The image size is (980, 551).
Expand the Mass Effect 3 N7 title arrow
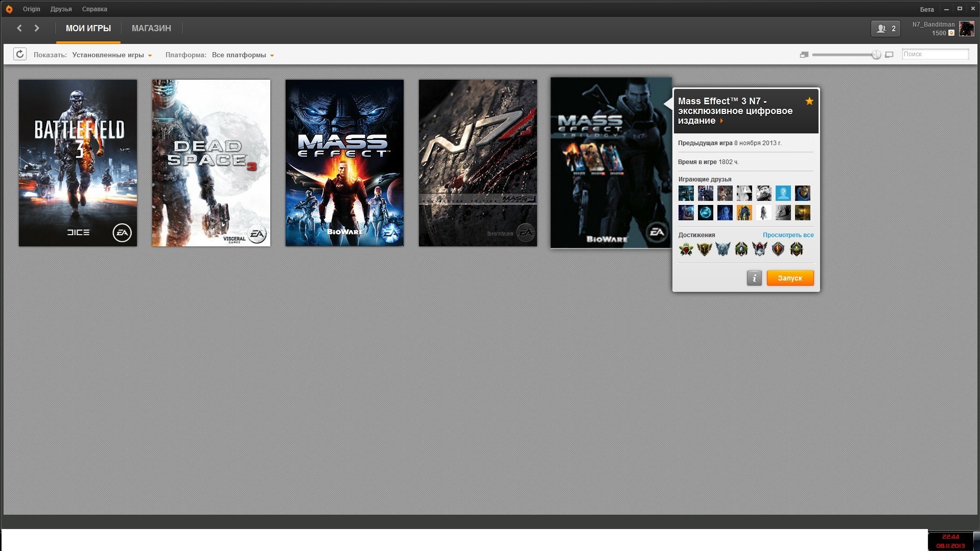721,121
